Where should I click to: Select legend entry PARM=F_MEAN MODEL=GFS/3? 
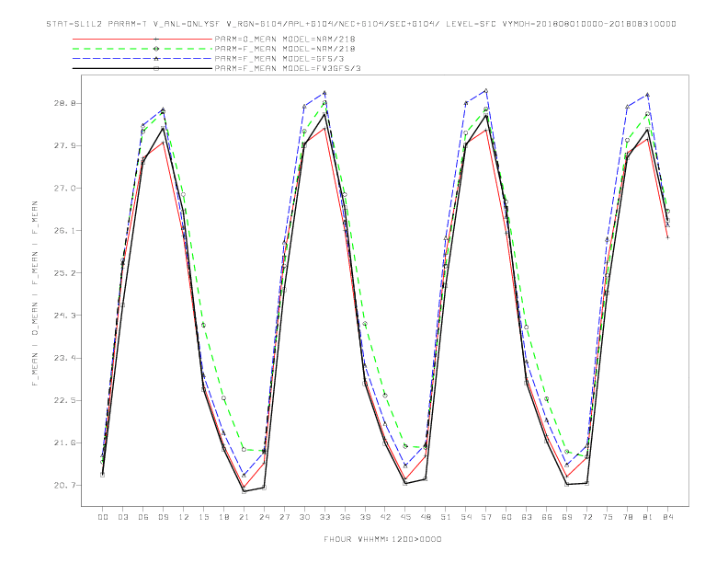pos(279,59)
